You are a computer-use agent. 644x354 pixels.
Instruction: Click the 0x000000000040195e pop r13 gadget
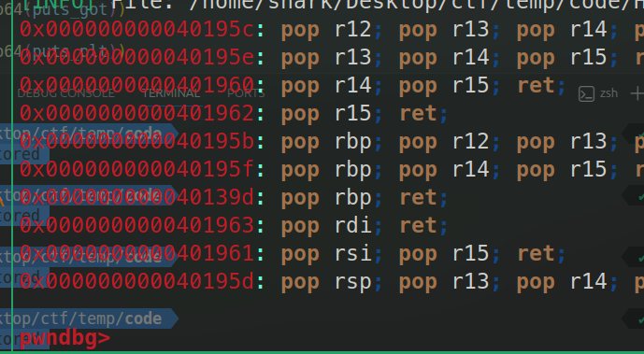click(x=332, y=57)
